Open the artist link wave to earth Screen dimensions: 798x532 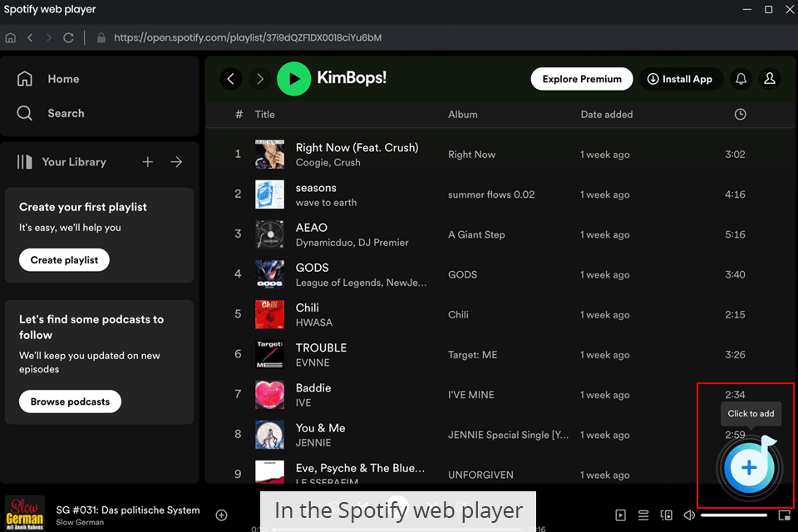click(x=326, y=203)
